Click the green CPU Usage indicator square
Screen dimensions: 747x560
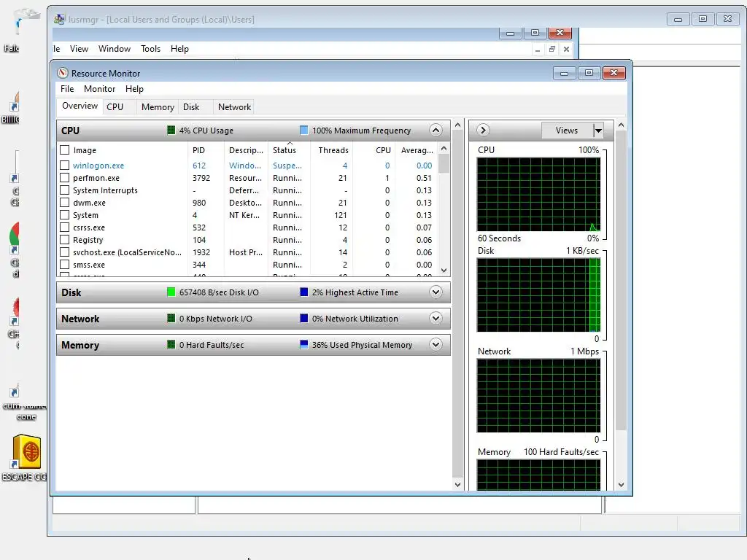[171, 130]
